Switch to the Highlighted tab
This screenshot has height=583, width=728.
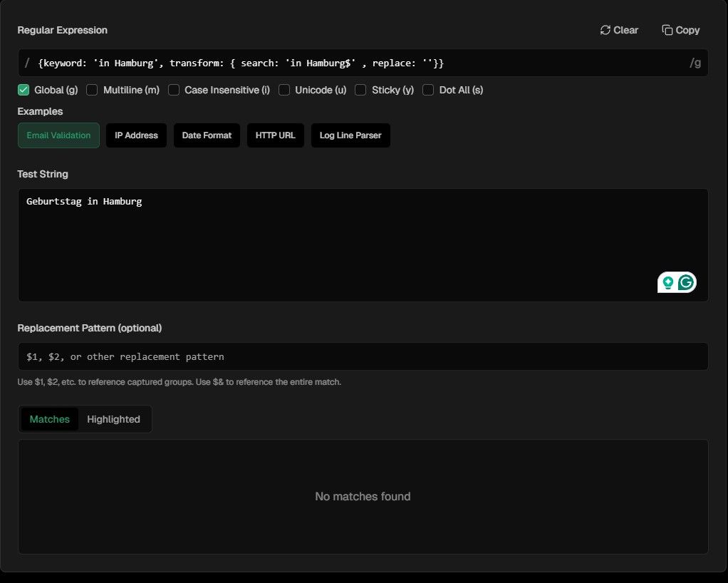[x=113, y=419]
